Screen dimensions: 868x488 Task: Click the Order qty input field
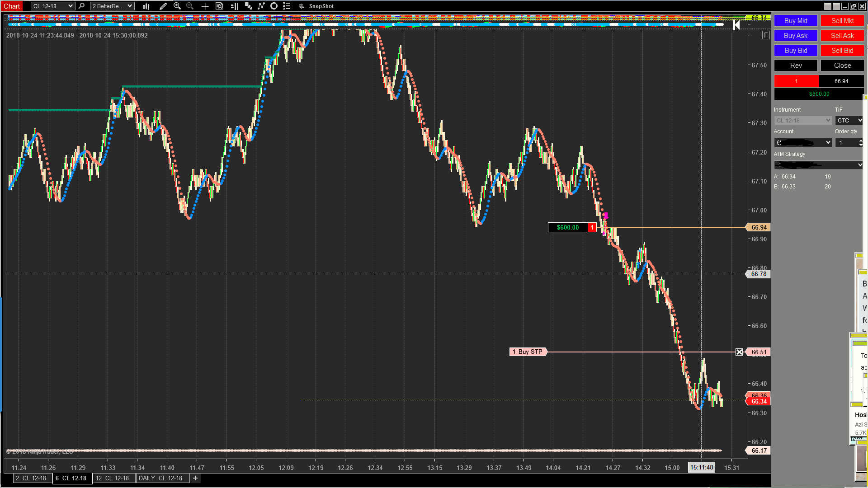click(846, 143)
